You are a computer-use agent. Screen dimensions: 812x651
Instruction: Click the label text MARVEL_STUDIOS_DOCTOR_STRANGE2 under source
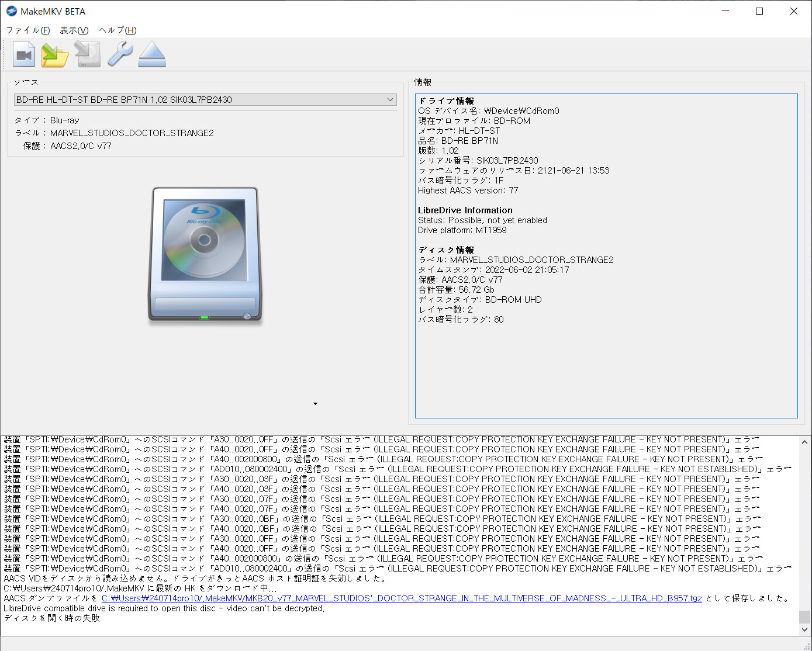(x=132, y=133)
